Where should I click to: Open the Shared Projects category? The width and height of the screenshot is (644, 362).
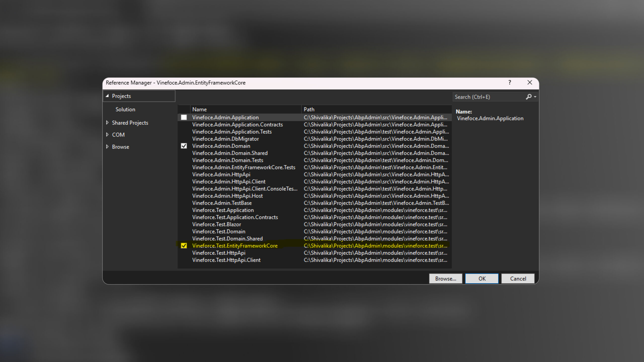pyautogui.click(x=130, y=123)
